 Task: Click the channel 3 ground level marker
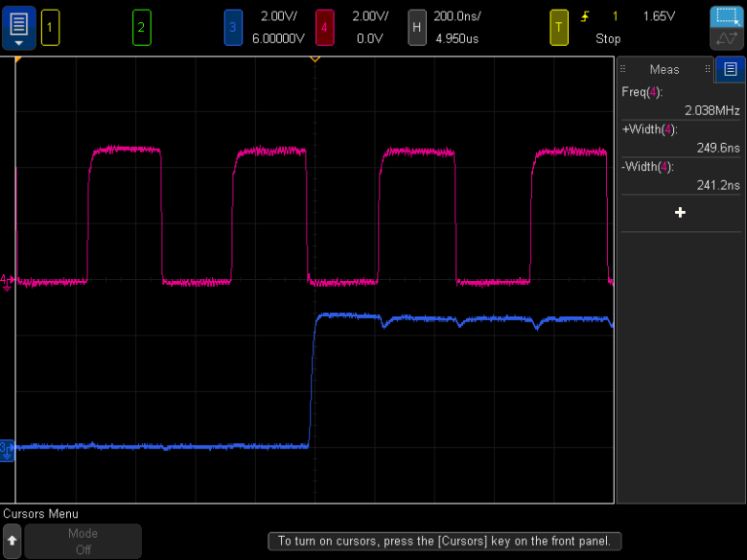tap(7, 450)
